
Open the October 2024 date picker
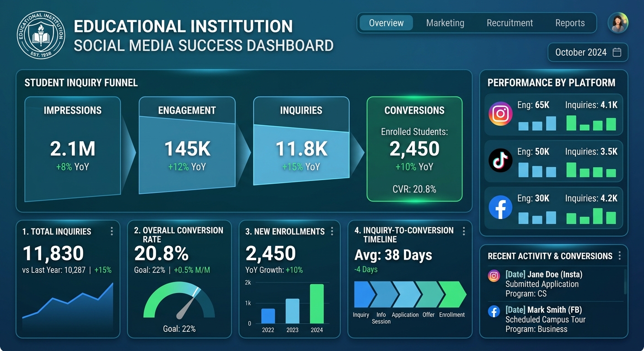click(587, 52)
